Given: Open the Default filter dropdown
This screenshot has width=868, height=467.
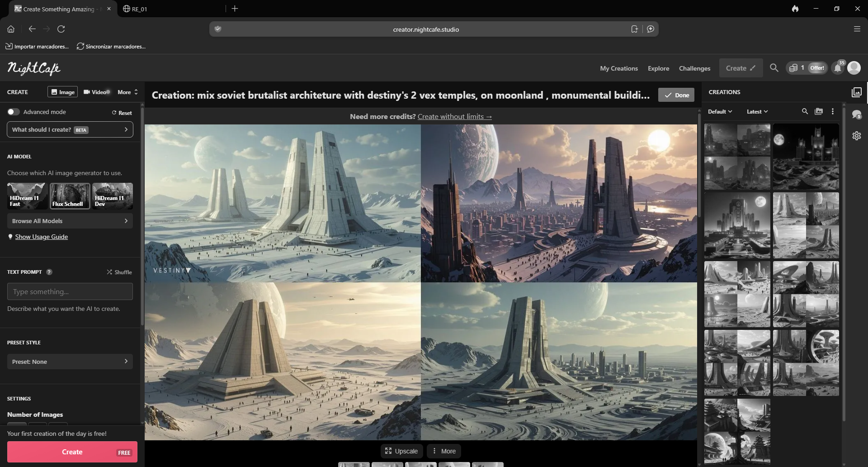Looking at the screenshot, I should 719,111.
